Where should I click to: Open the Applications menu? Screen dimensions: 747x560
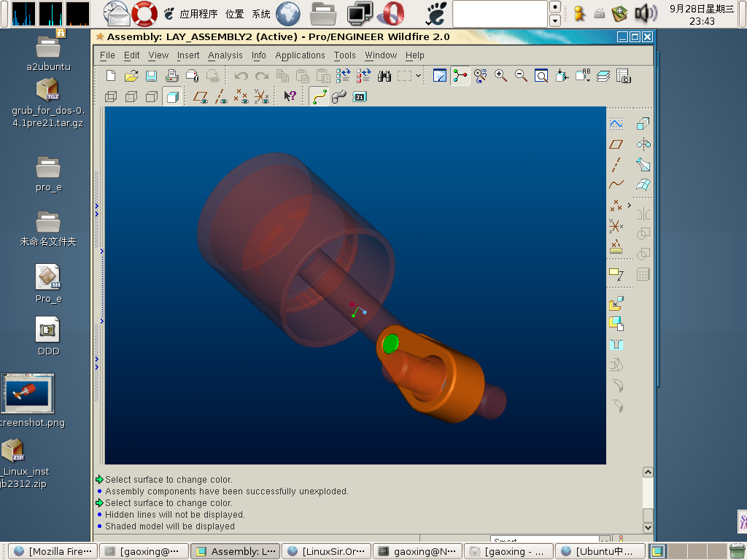point(300,55)
